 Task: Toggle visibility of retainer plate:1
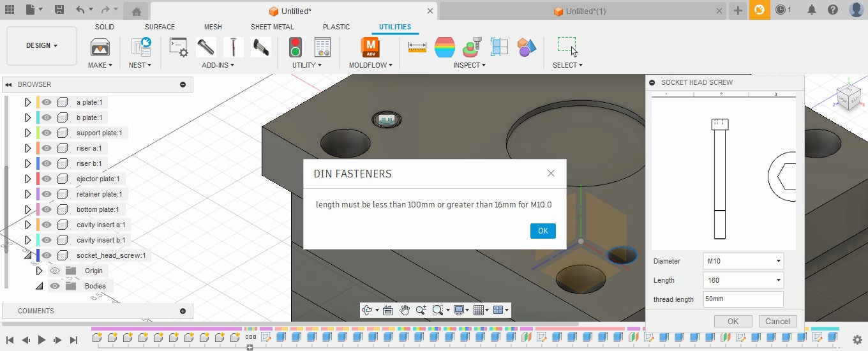tap(47, 194)
